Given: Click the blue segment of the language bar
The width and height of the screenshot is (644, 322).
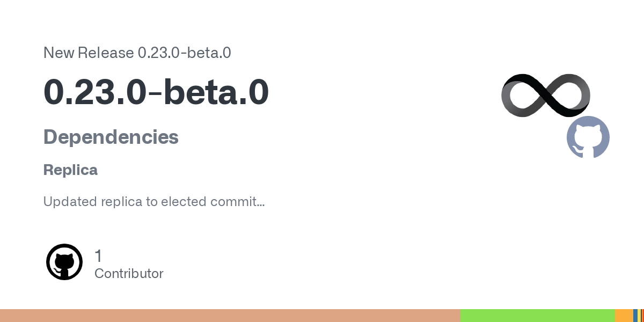Looking at the screenshot, I should [635, 316].
